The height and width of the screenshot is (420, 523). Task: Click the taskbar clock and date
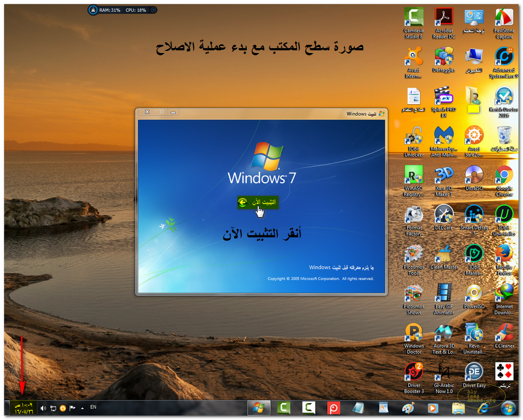tap(23, 408)
